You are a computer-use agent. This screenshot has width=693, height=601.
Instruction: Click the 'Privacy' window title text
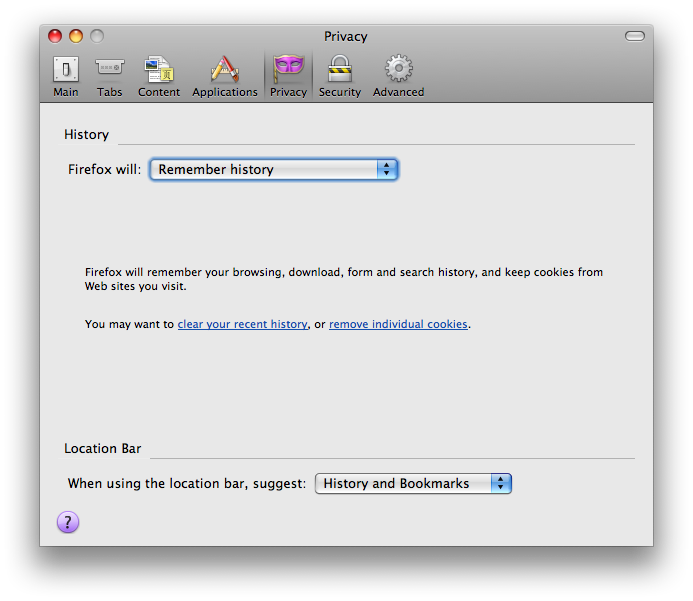click(x=346, y=37)
